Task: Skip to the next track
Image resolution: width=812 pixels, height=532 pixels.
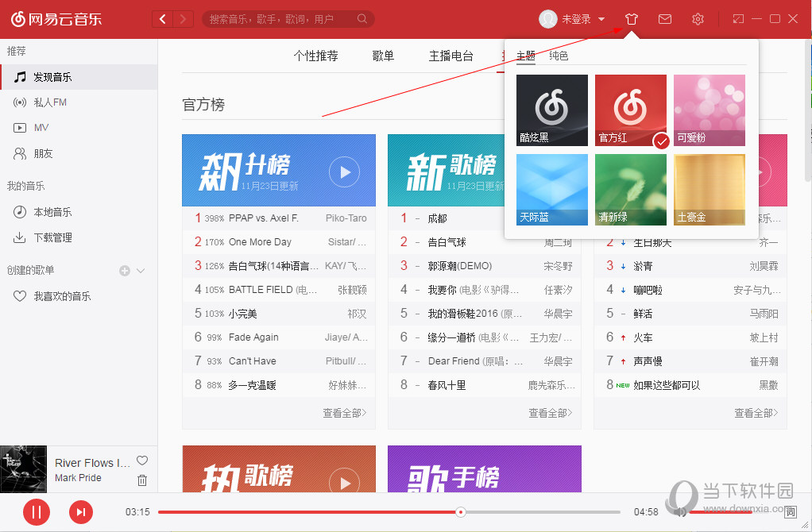Action: pyautogui.click(x=81, y=512)
